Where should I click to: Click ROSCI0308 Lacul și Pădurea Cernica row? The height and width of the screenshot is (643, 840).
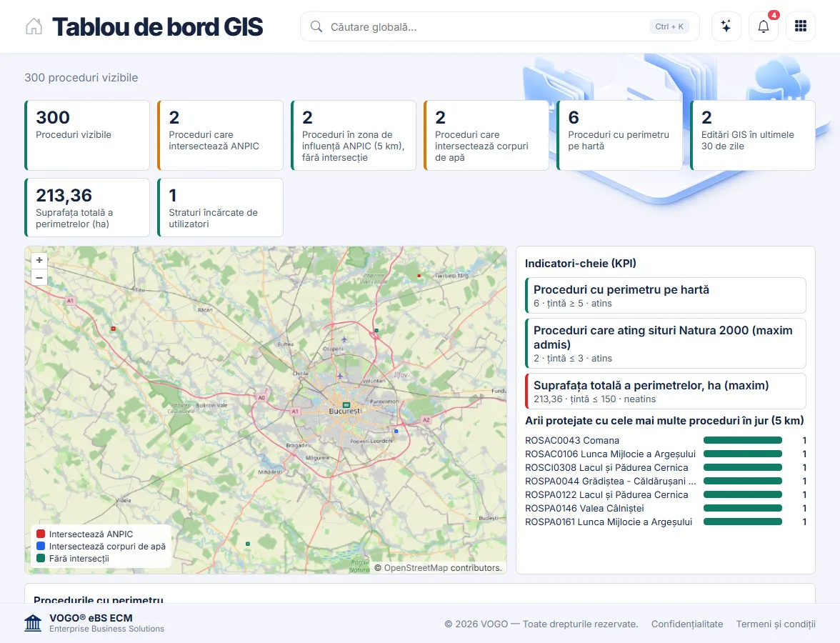coord(666,467)
